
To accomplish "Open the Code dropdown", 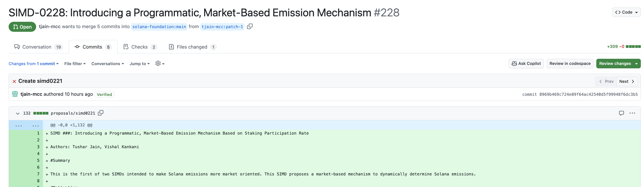I will tap(626, 12).
